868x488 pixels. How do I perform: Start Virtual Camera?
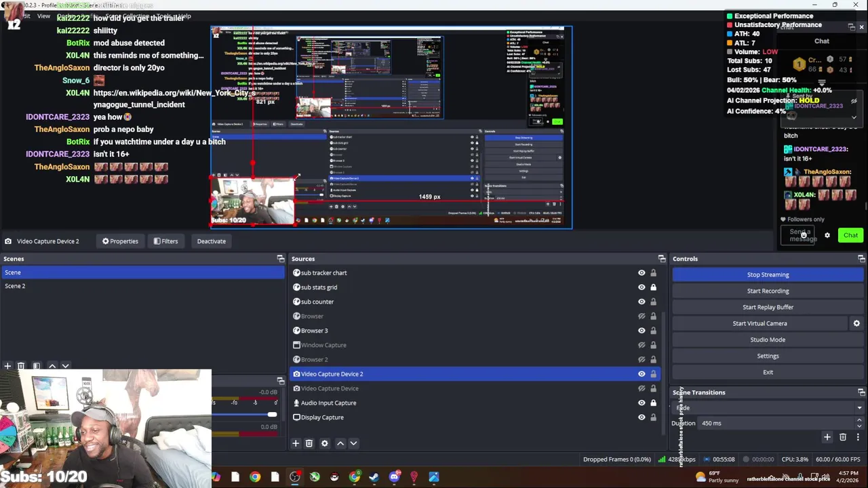tap(759, 323)
